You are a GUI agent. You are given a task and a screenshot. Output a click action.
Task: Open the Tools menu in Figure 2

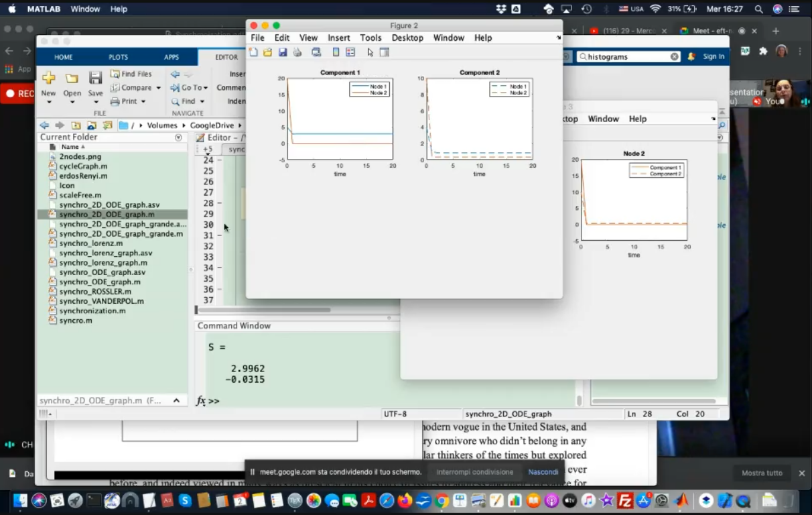tap(370, 38)
